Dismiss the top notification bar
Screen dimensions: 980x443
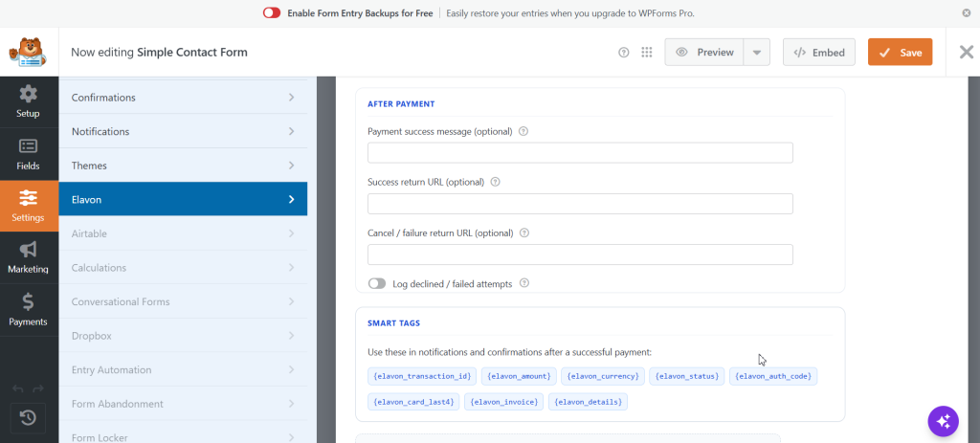(967, 13)
